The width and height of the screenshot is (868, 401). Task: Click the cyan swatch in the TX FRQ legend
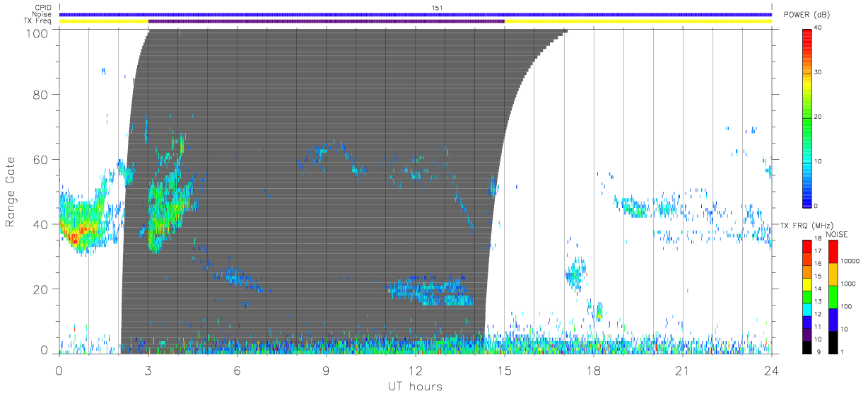pyautogui.click(x=807, y=308)
